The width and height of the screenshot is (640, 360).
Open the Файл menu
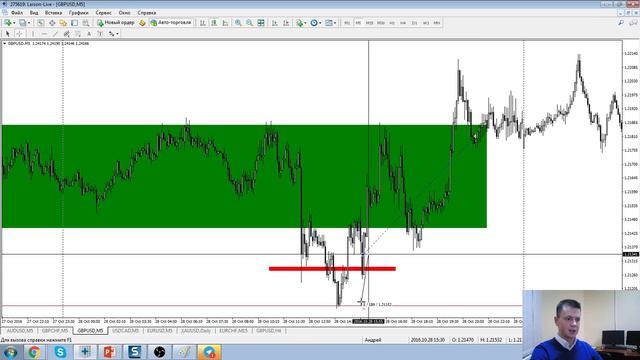coord(17,13)
